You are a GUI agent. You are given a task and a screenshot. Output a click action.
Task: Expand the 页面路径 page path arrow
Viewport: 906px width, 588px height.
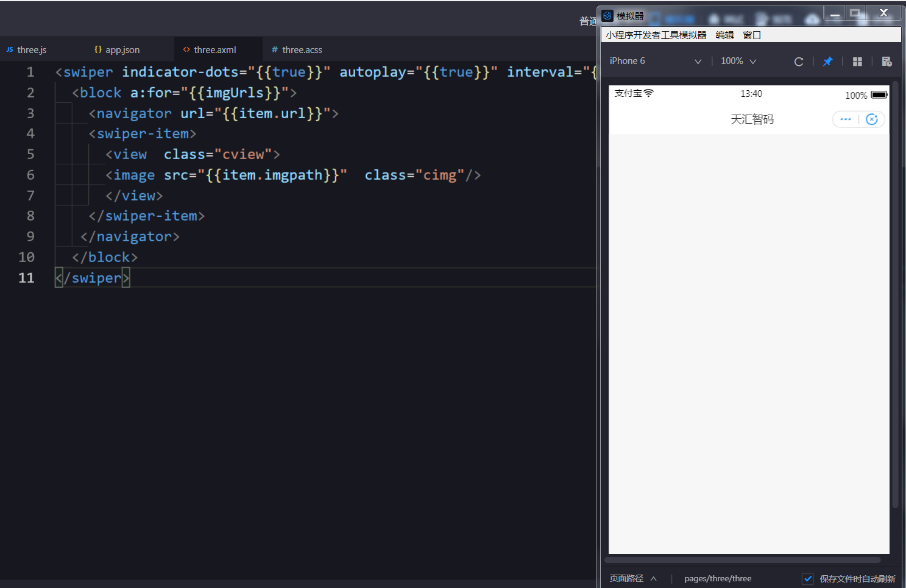pyautogui.click(x=653, y=579)
